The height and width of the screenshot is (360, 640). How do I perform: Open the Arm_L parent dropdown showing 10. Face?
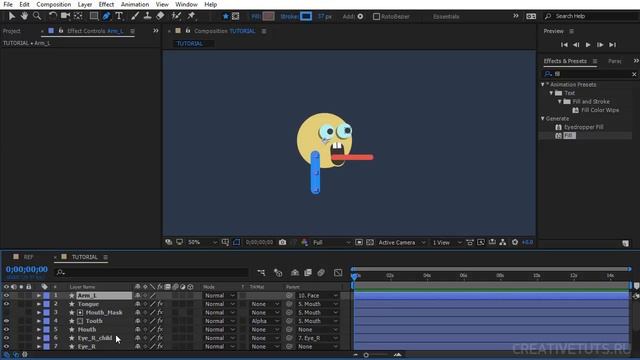pos(317,296)
